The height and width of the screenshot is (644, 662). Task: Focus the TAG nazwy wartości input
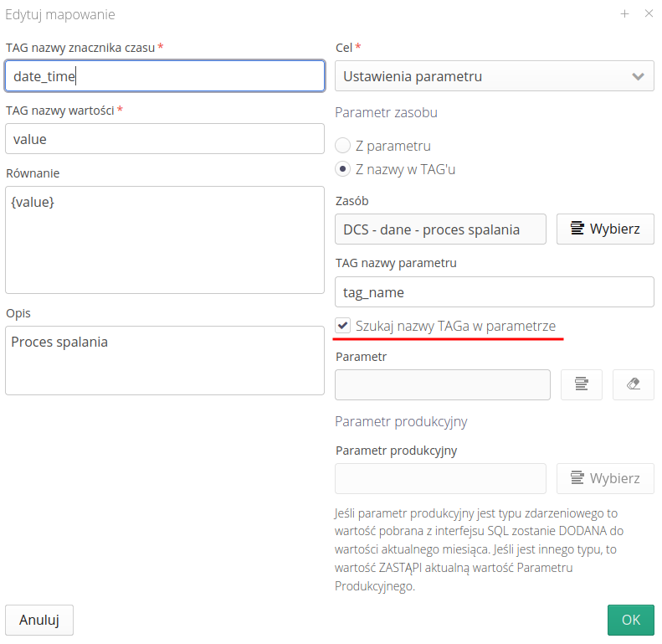coord(164,139)
